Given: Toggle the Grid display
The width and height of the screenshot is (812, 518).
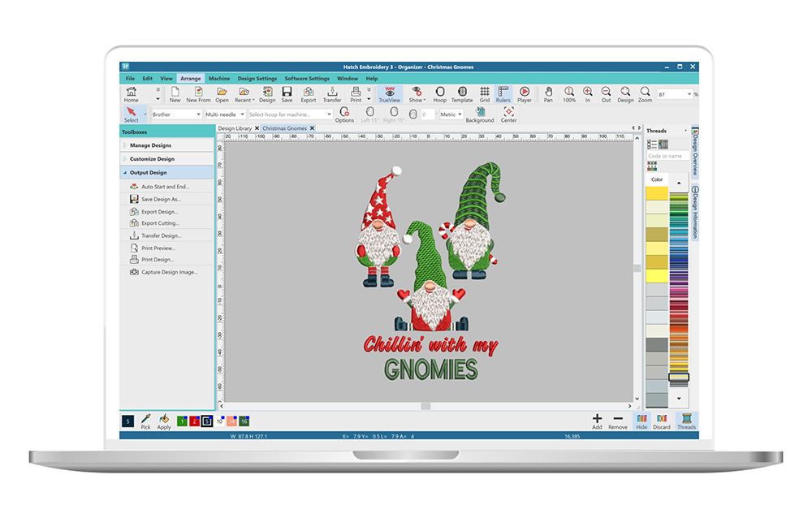Looking at the screenshot, I should (484, 94).
